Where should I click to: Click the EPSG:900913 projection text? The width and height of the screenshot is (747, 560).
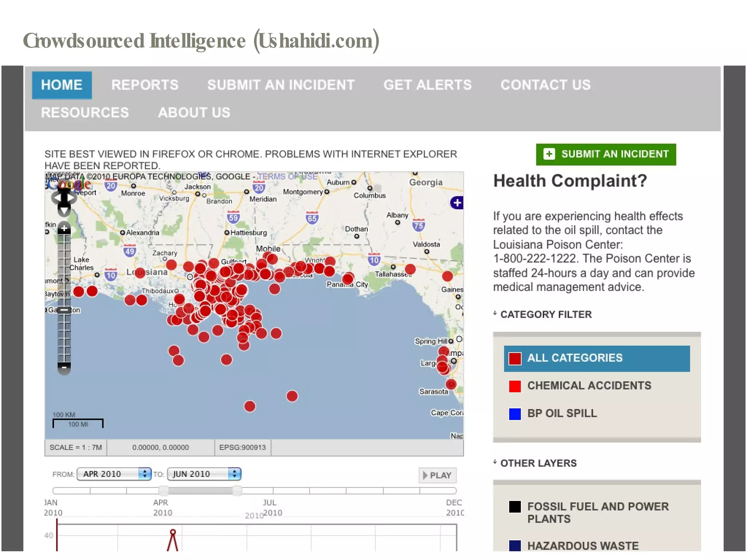point(243,447)
